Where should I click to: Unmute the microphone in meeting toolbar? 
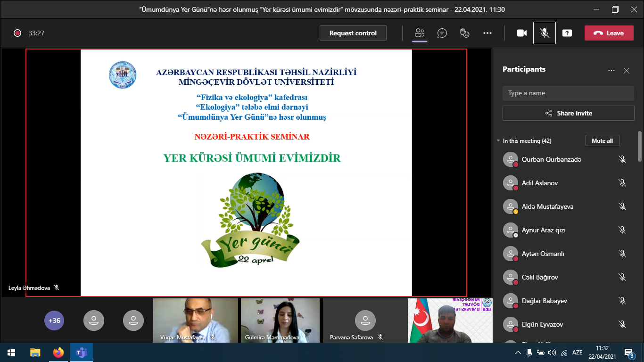[545, 33]
